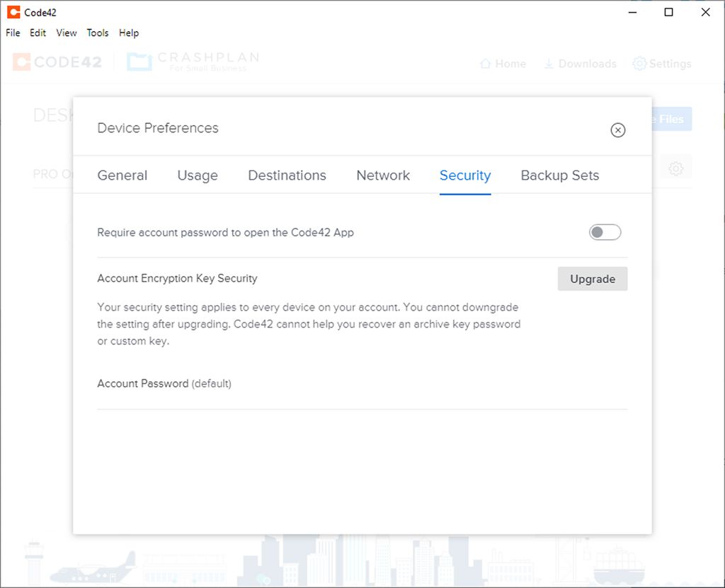The height and width of the screenshot is (588, 725).
Task: Click the Code42 logo in the header
Action: [x=57, y=62]
